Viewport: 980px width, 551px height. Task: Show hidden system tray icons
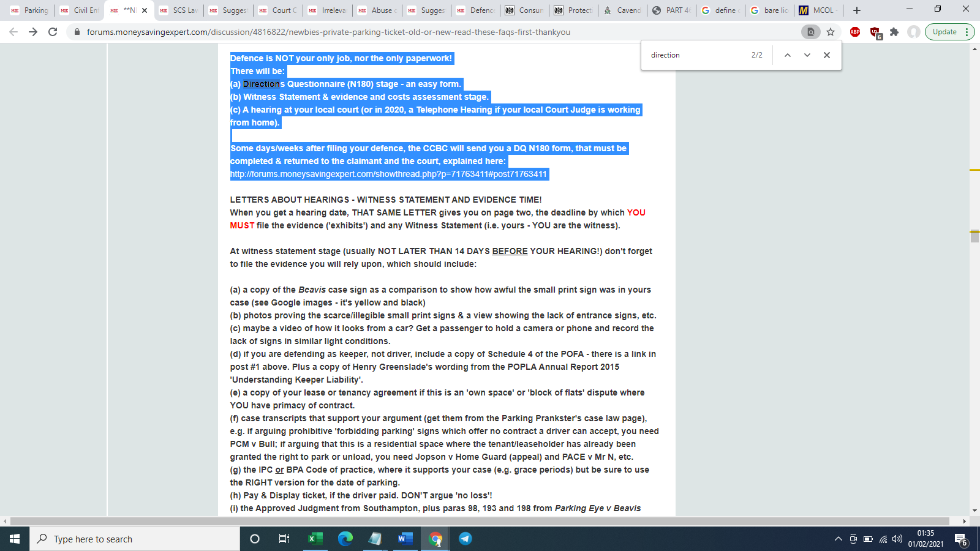[x=838, y=539]
